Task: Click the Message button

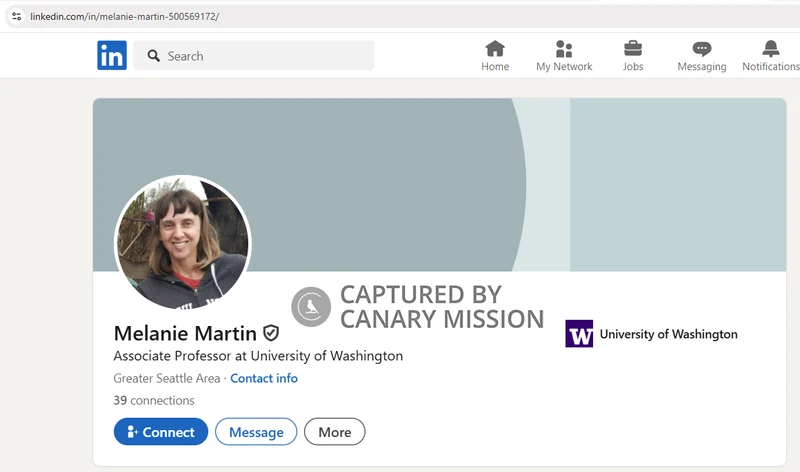Action: 256,432
